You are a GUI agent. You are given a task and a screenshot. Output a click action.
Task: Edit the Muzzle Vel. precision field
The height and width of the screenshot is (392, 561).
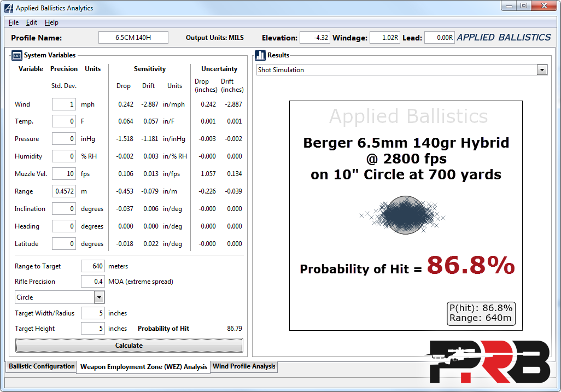click(63, 174)
